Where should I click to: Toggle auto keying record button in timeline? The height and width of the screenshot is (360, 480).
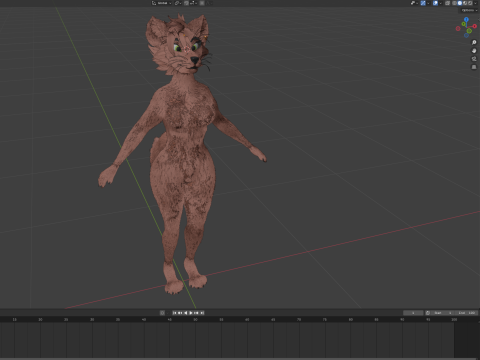pos(162,313)
